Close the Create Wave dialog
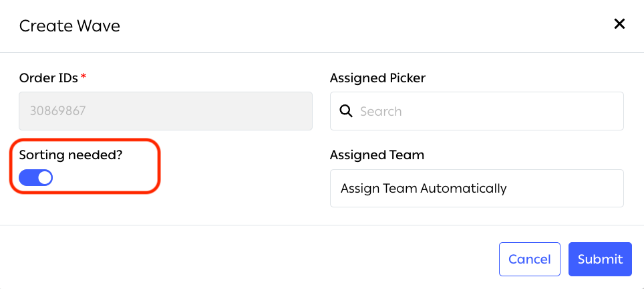 pos(619,25)
